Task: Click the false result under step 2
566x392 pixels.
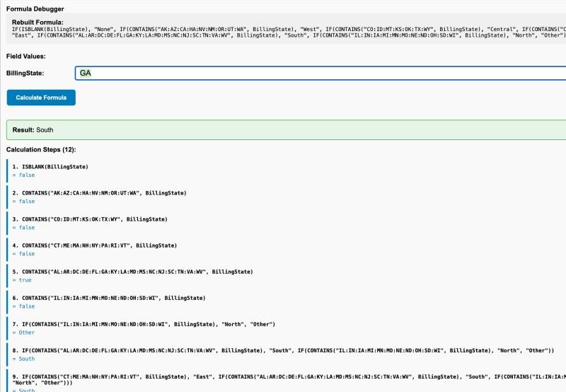Action: 24,201
